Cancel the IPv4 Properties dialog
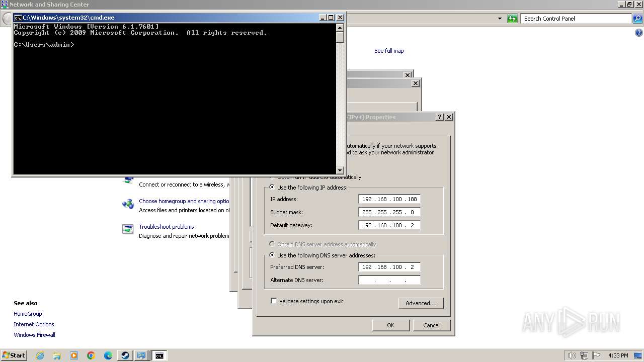The width and height of the screenshot is (644, 362). [x=431, y=325]
